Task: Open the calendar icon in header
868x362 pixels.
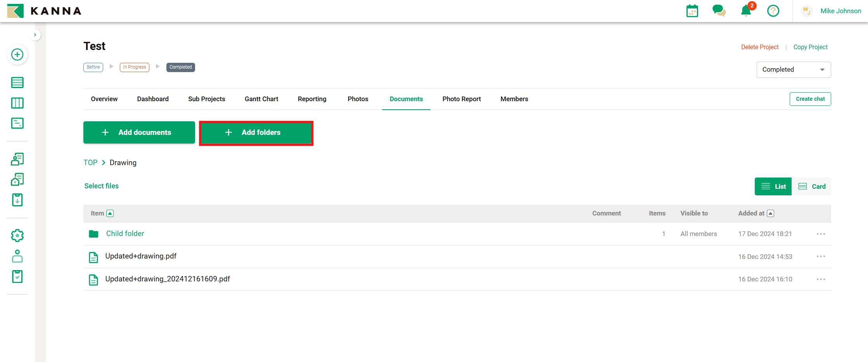Action: point(692,11)
